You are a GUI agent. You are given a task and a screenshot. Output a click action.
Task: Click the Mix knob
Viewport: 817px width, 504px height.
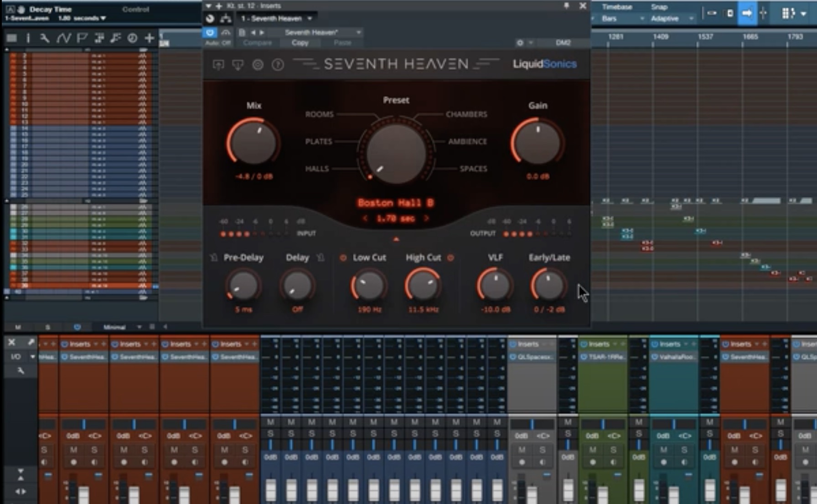tap(253, 142)
